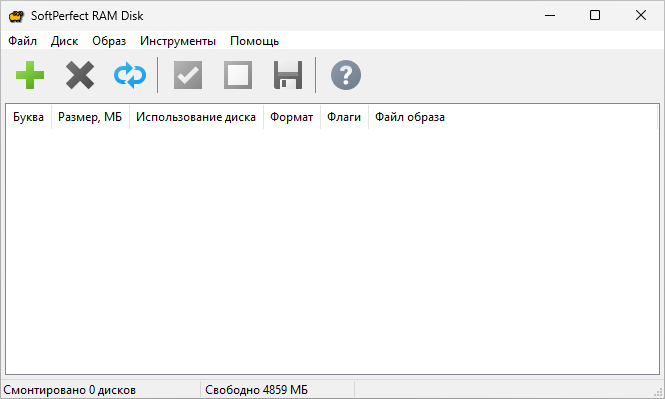Click the gray empty square icon
Viewport: 665px width, 399px height.
(238, 75)
